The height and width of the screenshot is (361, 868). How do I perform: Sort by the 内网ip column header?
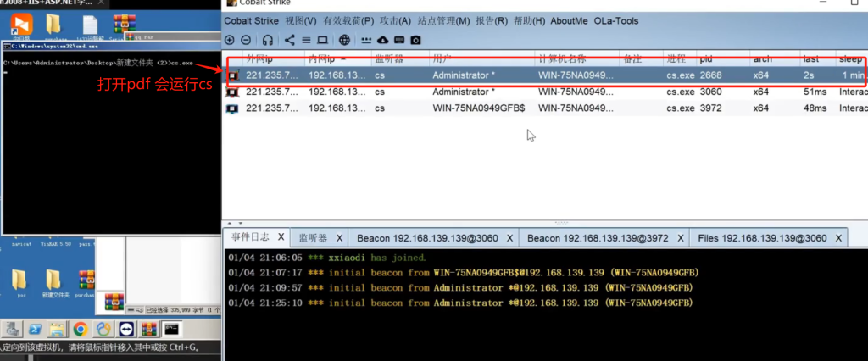(337, 58)
